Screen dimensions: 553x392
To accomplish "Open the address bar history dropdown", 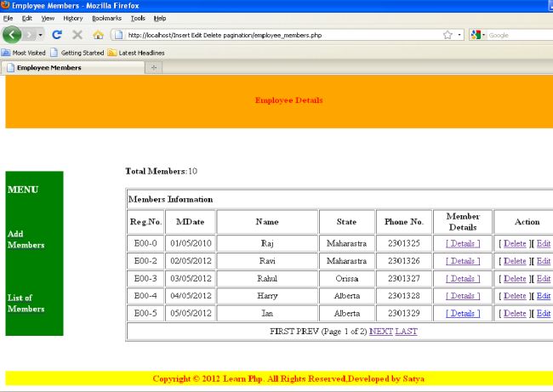I will tap(459, 35).
